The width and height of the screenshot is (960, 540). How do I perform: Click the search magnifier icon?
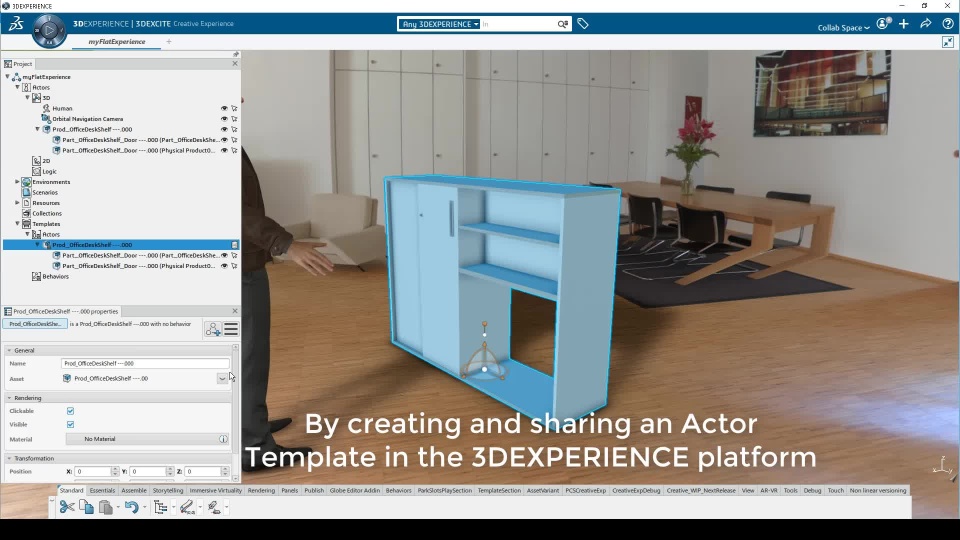[562, 24]
